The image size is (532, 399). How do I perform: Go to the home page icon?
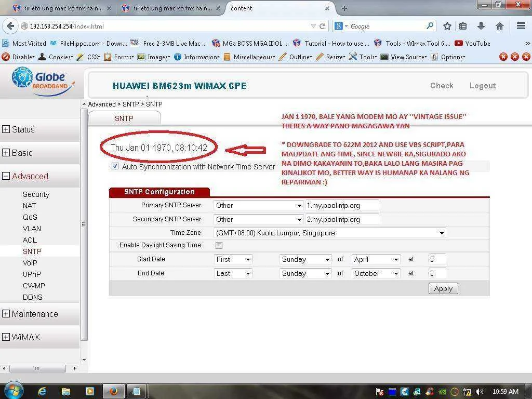[499, 26]
